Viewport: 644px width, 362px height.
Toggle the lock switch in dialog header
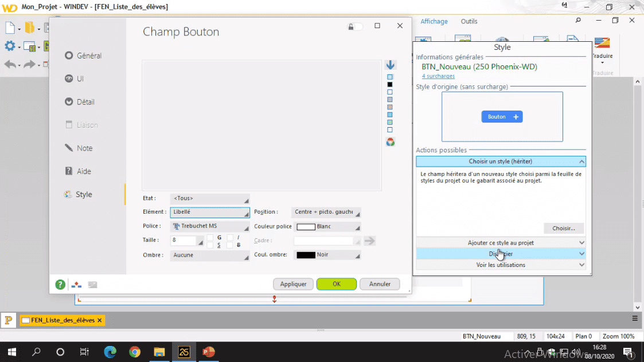[356, 27]
